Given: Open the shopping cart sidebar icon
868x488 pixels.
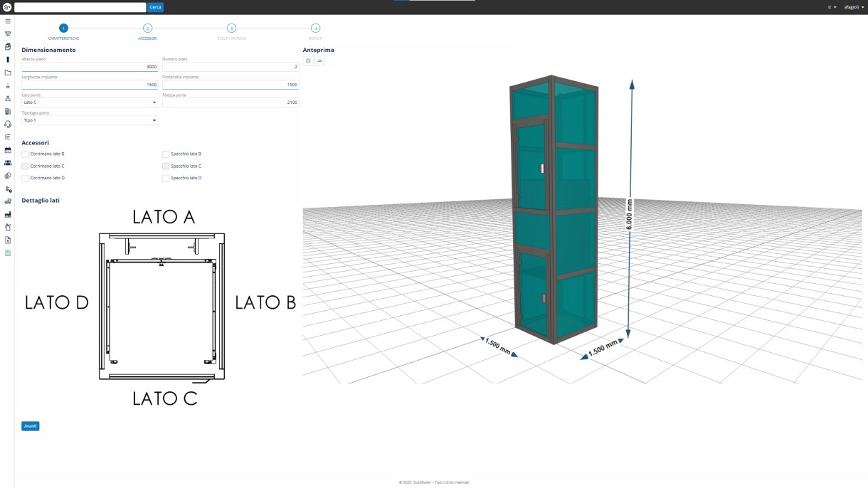Looking at the screenshot, I should (x=8, y=33).
